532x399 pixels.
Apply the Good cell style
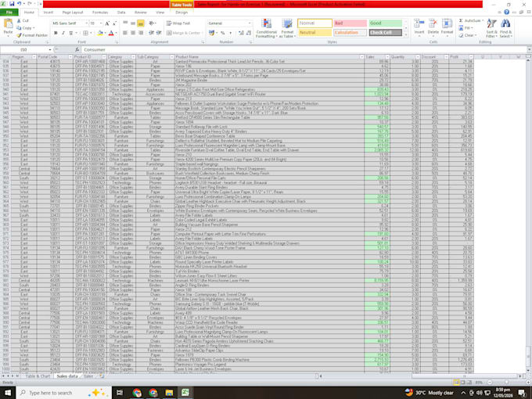pyautogui.click(x=386, y=23)
